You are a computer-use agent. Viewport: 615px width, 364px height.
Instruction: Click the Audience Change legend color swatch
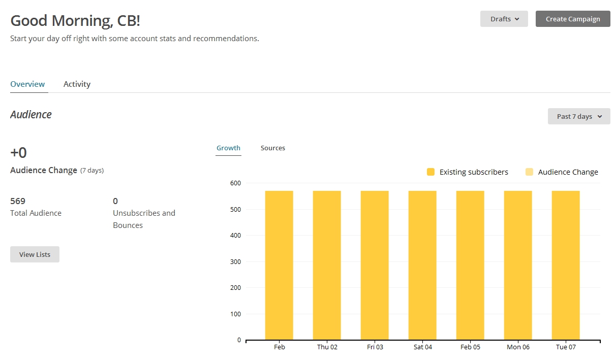click(x=529, y=172)
